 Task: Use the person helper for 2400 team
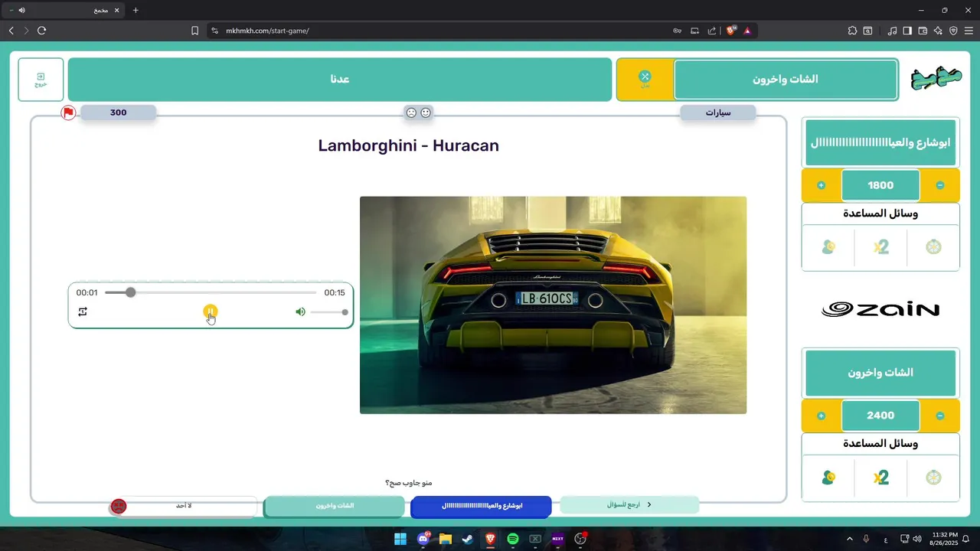[828, 478]
